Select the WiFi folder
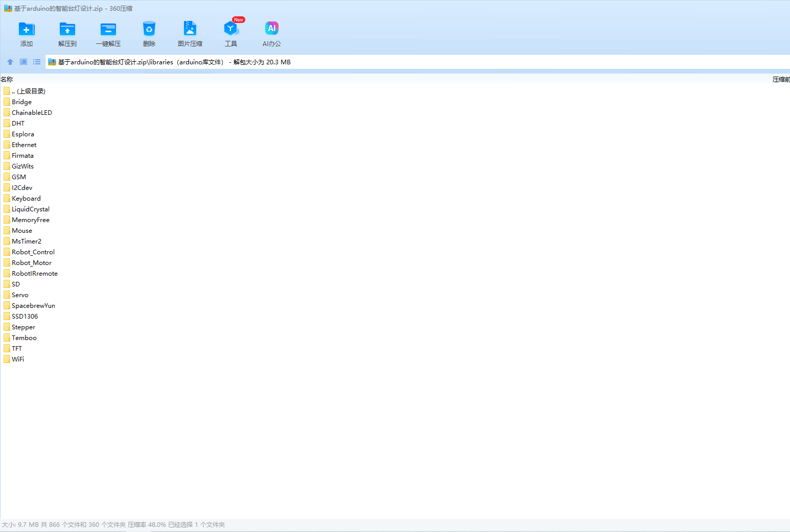Screen dimensions: 790x532 18,359
